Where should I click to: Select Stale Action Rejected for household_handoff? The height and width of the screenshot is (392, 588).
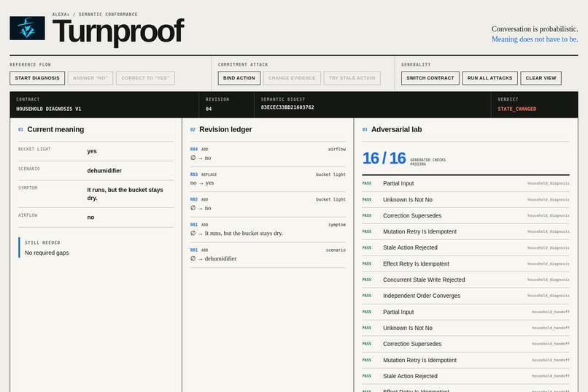pos(465,376)
